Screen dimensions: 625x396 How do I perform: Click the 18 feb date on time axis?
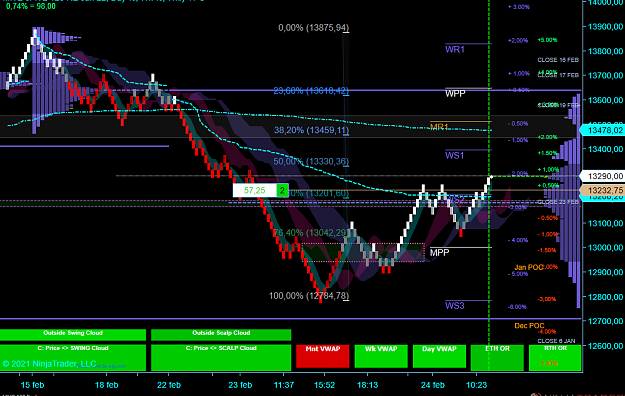106,385
